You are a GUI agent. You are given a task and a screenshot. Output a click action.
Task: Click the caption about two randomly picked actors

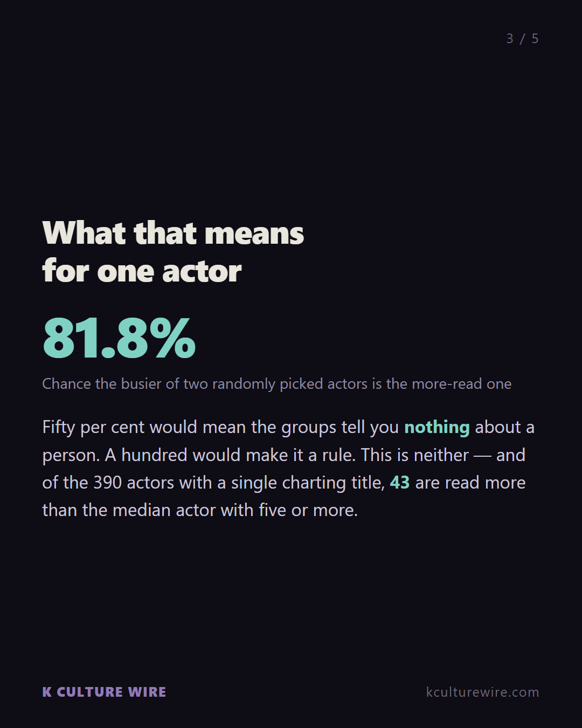click(277, 384)
